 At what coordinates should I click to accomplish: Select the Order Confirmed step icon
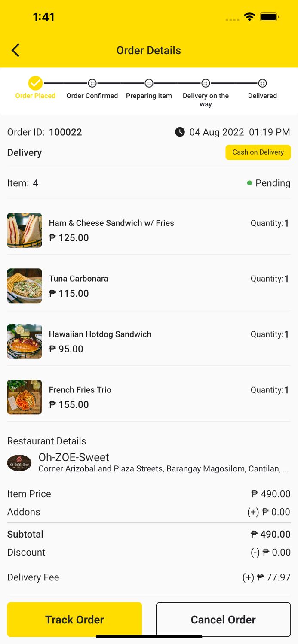(92, 83)
